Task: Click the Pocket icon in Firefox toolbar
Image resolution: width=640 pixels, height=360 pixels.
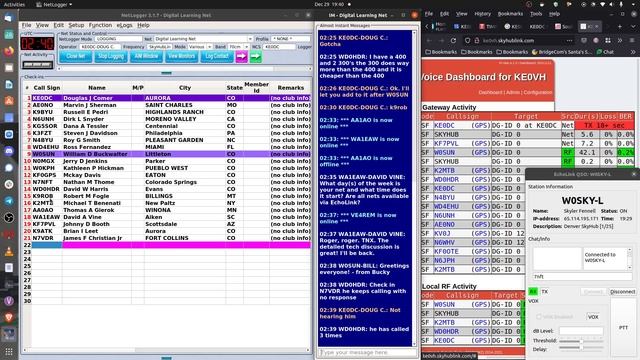Action: coord(584,40)
